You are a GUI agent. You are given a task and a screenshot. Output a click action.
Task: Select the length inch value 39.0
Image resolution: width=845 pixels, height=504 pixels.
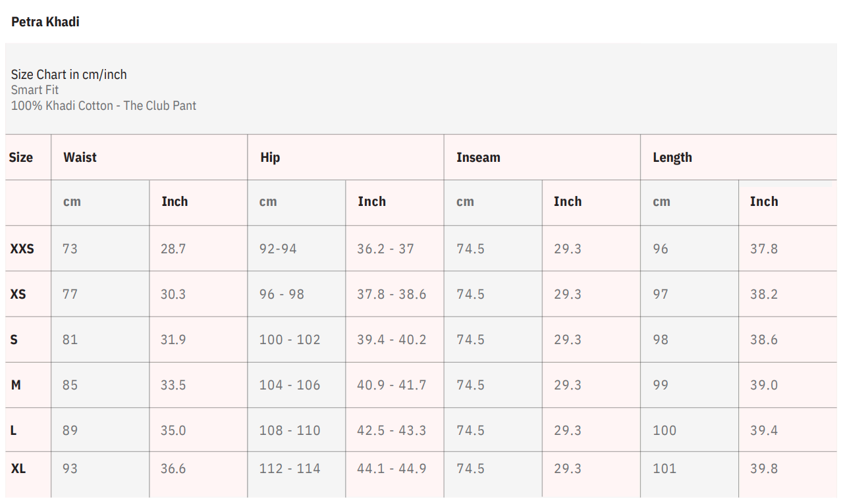coord(763,385)
